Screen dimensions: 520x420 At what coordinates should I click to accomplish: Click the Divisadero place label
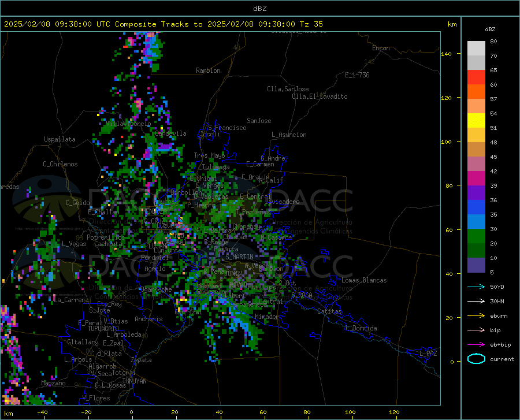click(x=282, y=202)
